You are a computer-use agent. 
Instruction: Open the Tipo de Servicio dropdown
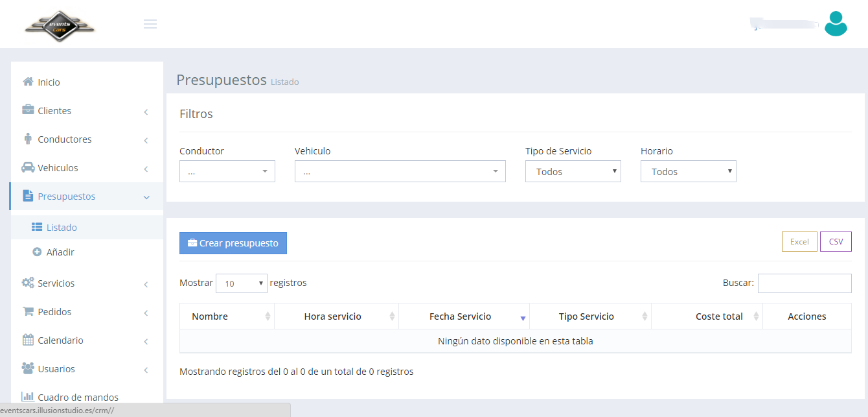click(573, 171)
